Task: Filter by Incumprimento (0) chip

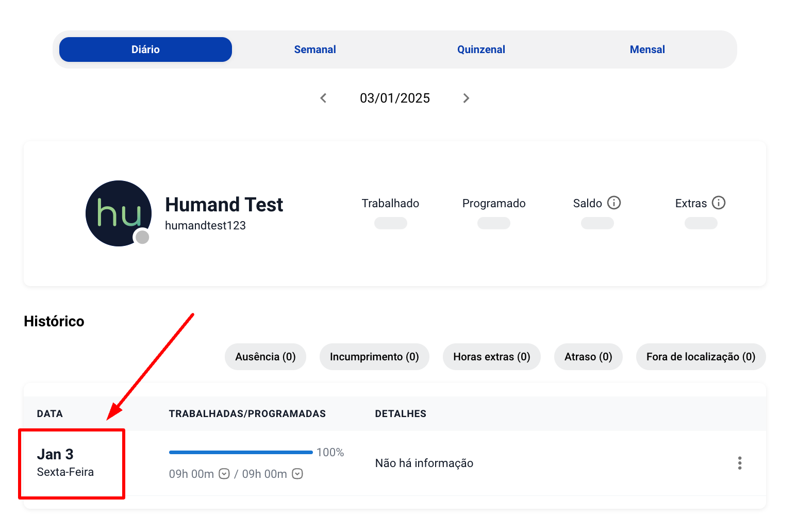Action: tap(374, 357)
